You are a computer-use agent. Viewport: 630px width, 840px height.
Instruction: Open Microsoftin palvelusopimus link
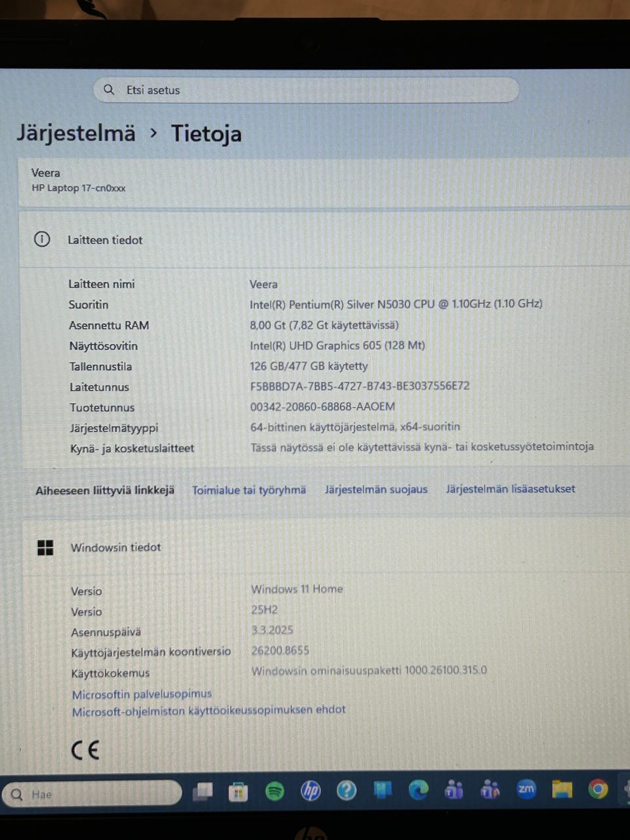tap(142, 694)
